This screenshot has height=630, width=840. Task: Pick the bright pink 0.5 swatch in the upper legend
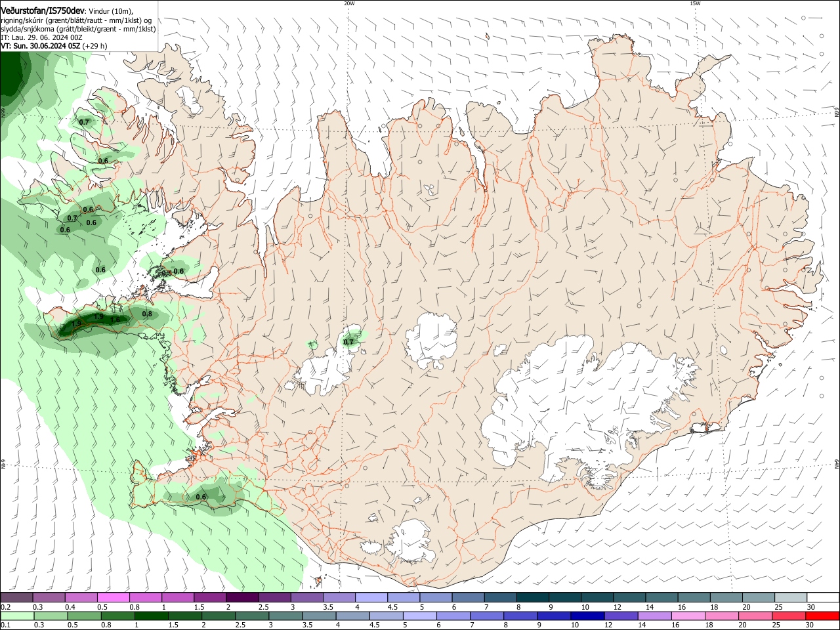point(113,597)
